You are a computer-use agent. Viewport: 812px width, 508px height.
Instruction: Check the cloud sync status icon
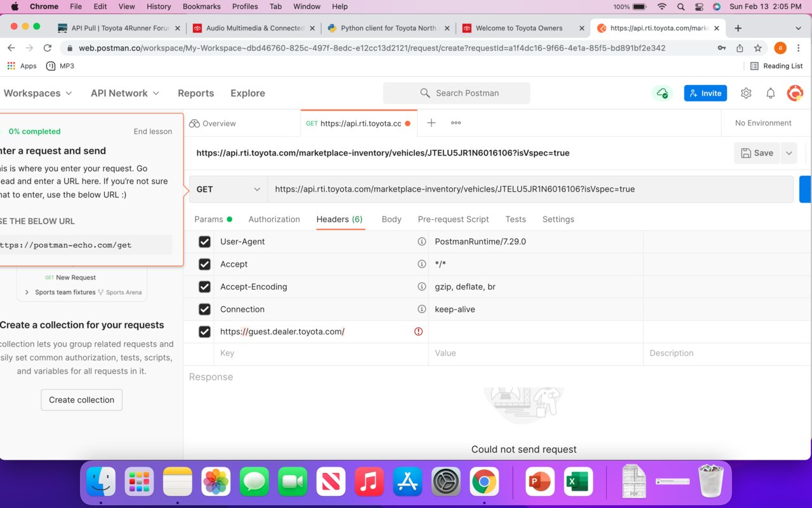[662, 93]
